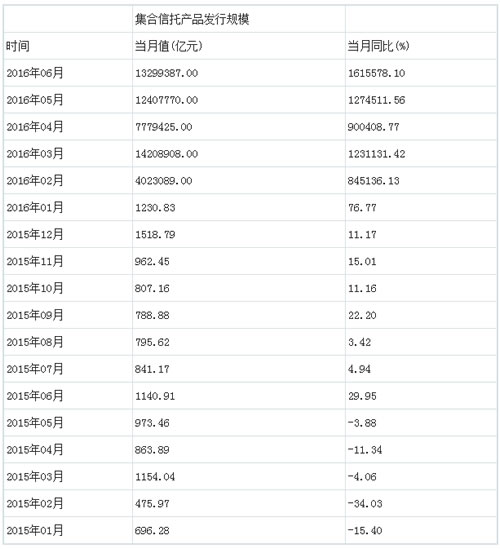Select the 2016年03月 date cell
The height and width of the screenshot is (549, 500).
point(35,154)
